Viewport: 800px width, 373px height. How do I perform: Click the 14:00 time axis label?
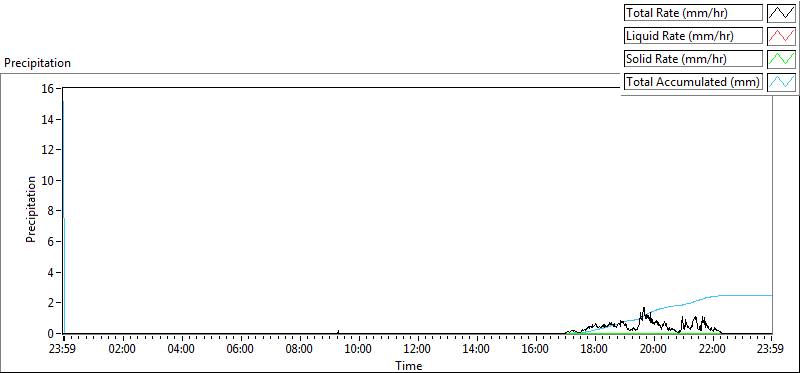click(x=477, y=350)
